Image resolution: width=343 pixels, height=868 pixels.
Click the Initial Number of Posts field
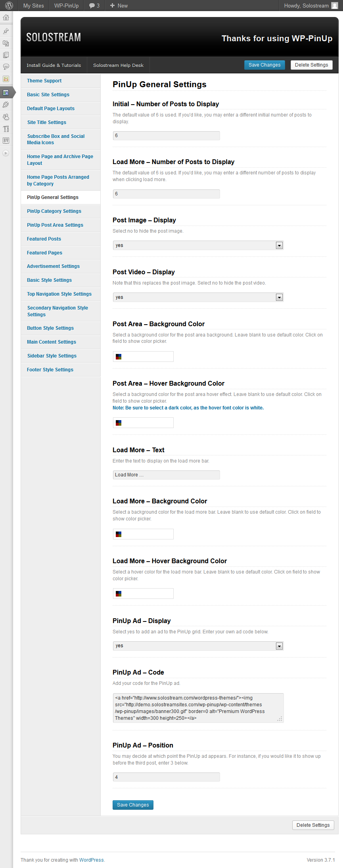click(167, 136)
